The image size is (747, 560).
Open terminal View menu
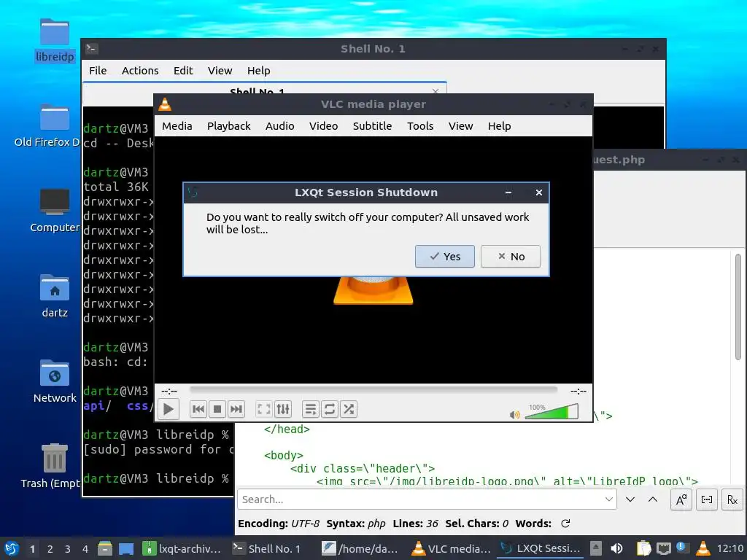tap(220, 71)
